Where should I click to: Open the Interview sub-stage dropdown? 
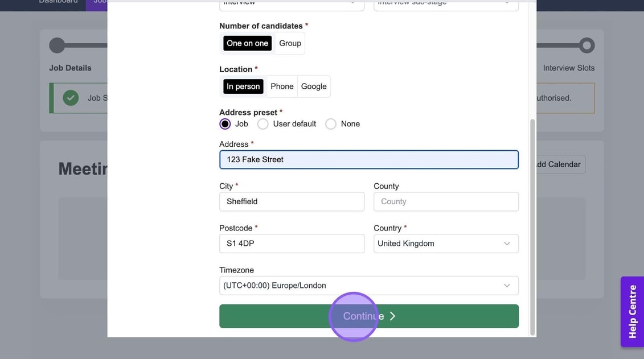coord(446,3)
